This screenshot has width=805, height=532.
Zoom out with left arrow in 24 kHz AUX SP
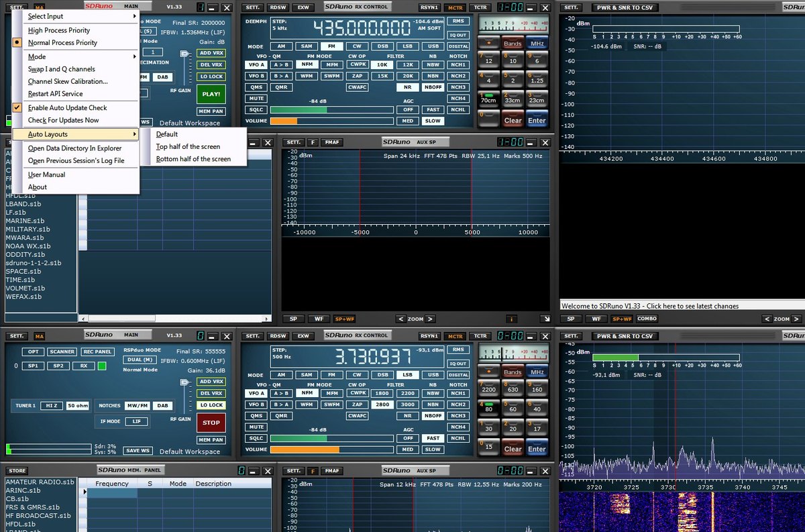[x=400, y=319]
